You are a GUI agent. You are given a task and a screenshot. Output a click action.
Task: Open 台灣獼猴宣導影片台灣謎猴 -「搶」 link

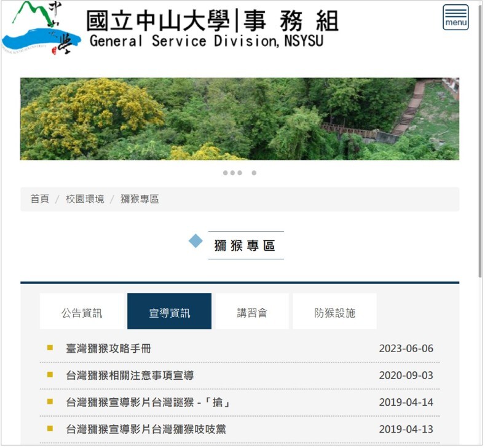(148, 402)
